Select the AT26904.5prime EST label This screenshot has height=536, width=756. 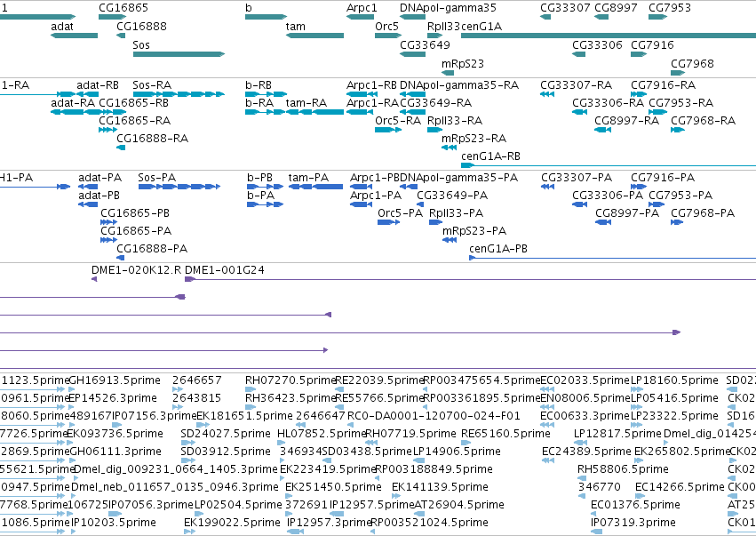[459, 505]
